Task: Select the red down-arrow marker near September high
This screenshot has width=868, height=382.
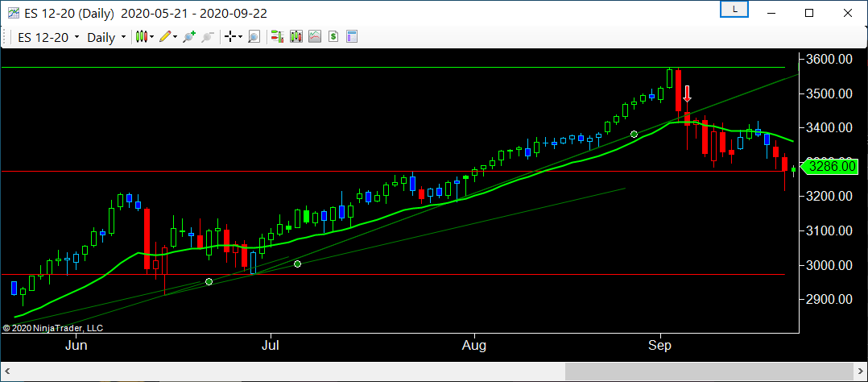Action: (687, 93)
